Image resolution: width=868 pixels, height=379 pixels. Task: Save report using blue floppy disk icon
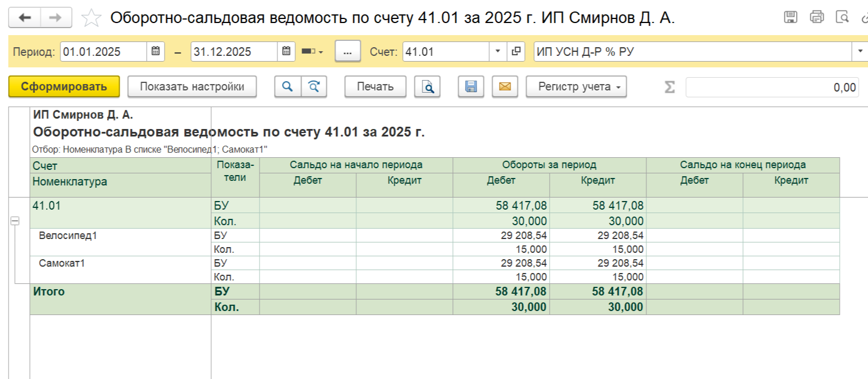pyautogui.click(x=471, y=87)
